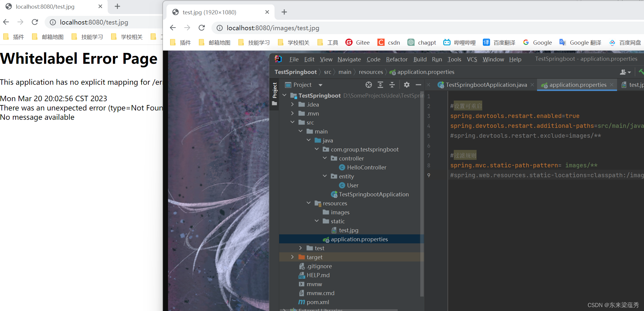This screenshot has width=644, height=311.
Task: Open the Google 翻译 bookmark
Action: [580, 43]
